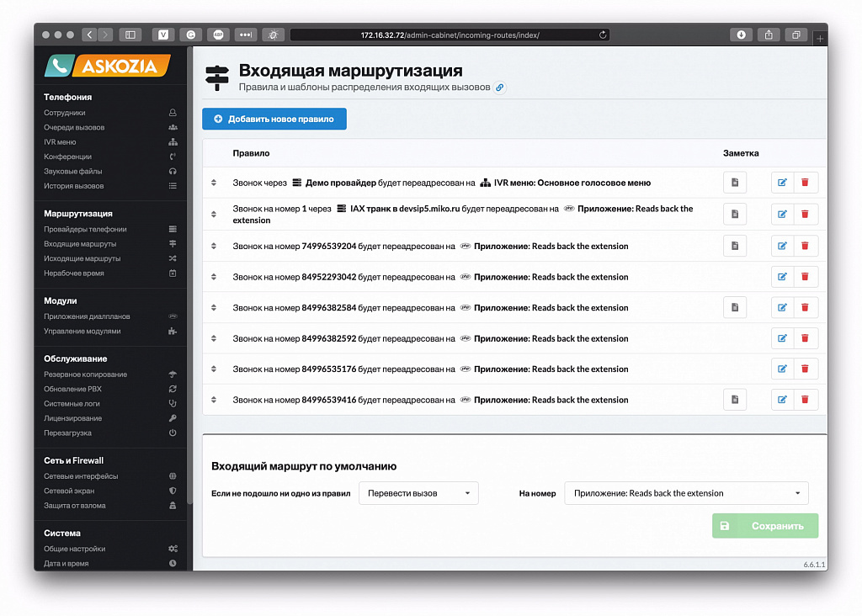
Task: Delete the rule for number 84996539416
Action: [806, 400]
